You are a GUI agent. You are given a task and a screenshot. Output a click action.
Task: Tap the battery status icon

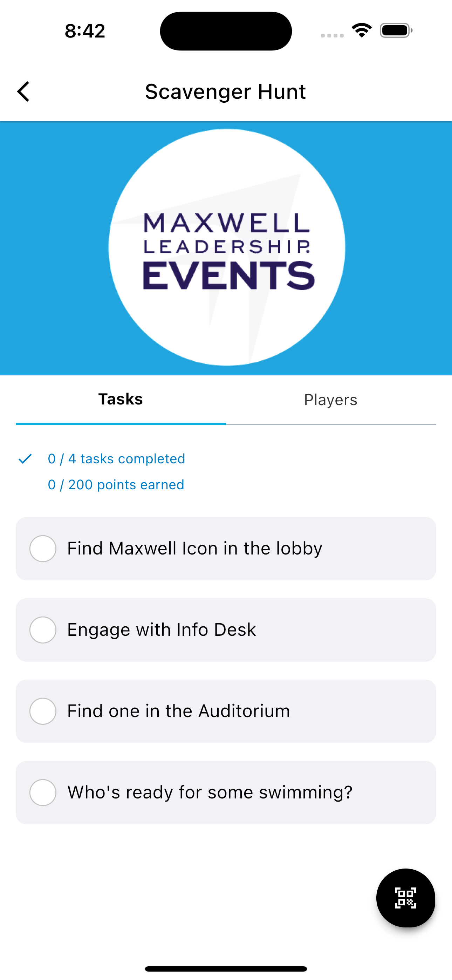click(x=396, y=30)
